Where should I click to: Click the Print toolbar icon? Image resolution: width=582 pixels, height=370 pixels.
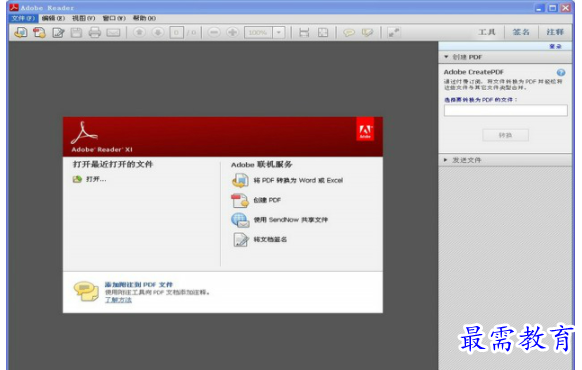point(95,33)
